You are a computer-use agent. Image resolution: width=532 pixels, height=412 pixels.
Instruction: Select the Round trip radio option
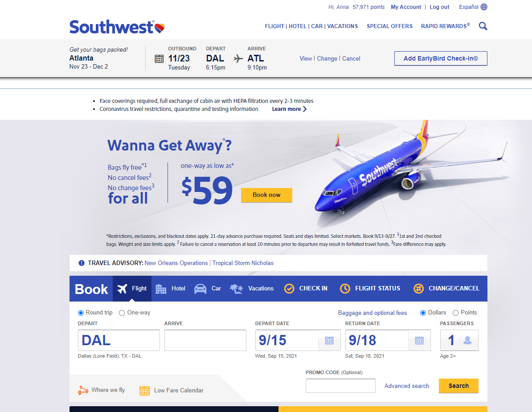click(81, 313)
